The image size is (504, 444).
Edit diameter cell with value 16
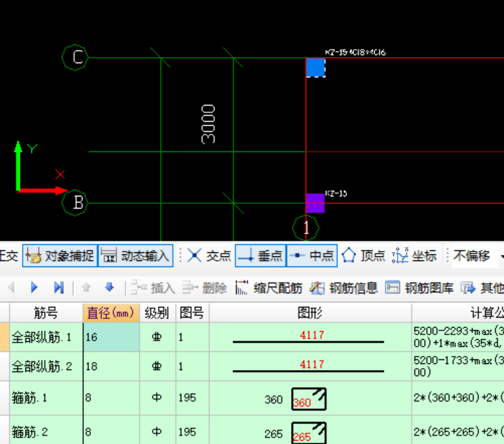tap(111, 337)
